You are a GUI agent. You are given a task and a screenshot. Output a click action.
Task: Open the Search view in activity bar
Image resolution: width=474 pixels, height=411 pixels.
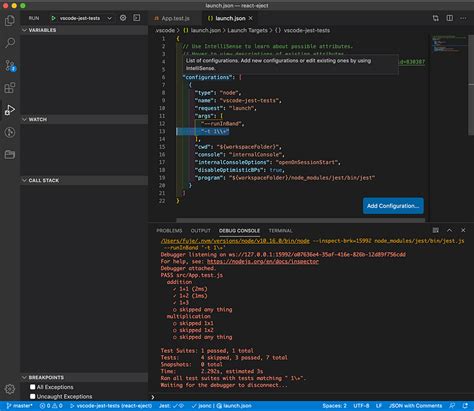click(10, 43)
